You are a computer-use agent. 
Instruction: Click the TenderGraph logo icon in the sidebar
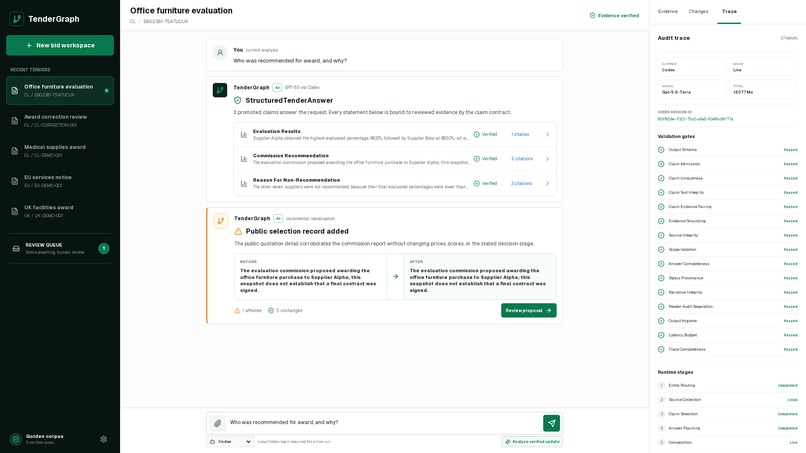click(x=16, y=19)
